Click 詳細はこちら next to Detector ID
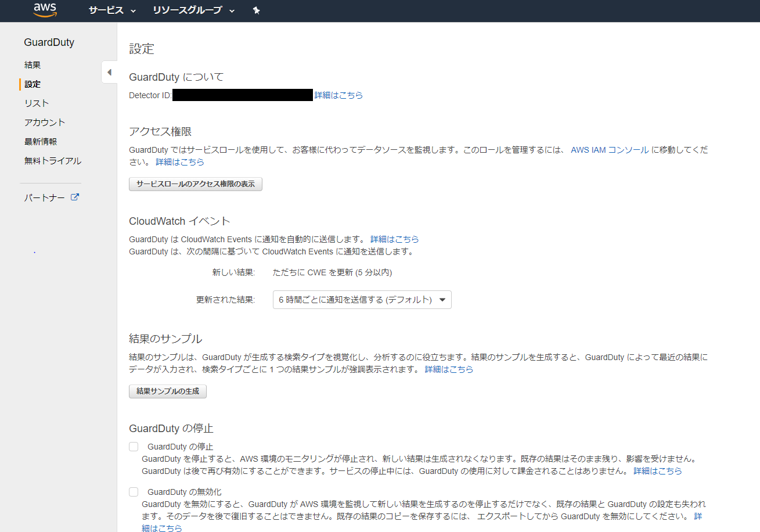760x532 pixels. [x=338, y=95]
